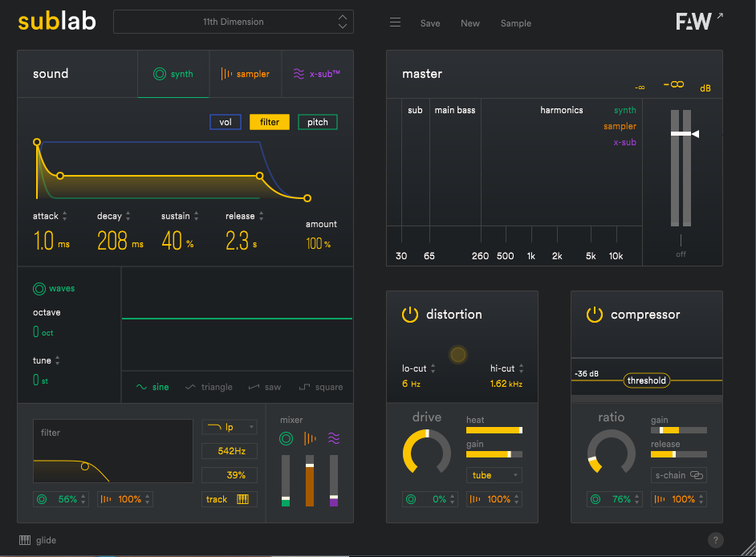Click the compressor threshold handle
The width and height of the screenshot is (756, 557).
coord(647,380)
